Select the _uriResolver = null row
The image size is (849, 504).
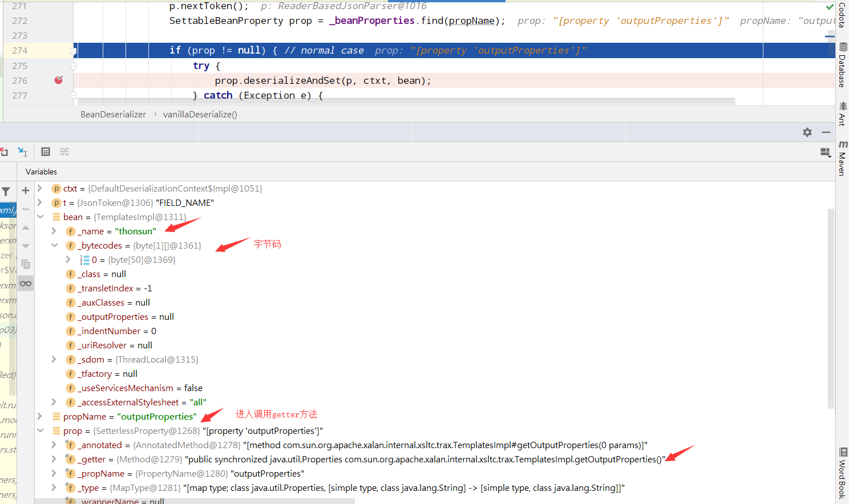click(431, 345)
